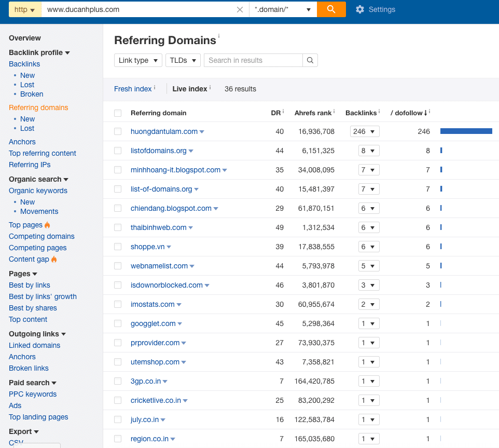Click the Search in results input field
Screen dimensions: 499x448
click(253, 60)
